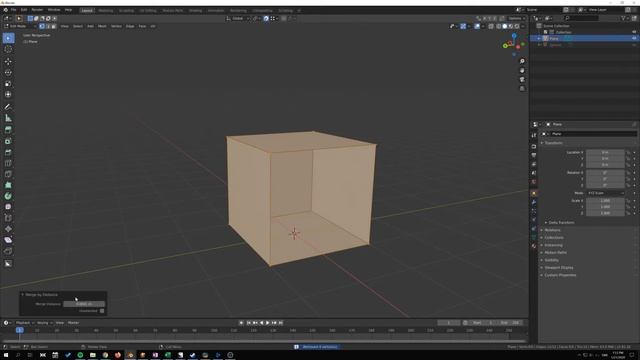
Task: Select the Poly Build tool
Action: 8,185
